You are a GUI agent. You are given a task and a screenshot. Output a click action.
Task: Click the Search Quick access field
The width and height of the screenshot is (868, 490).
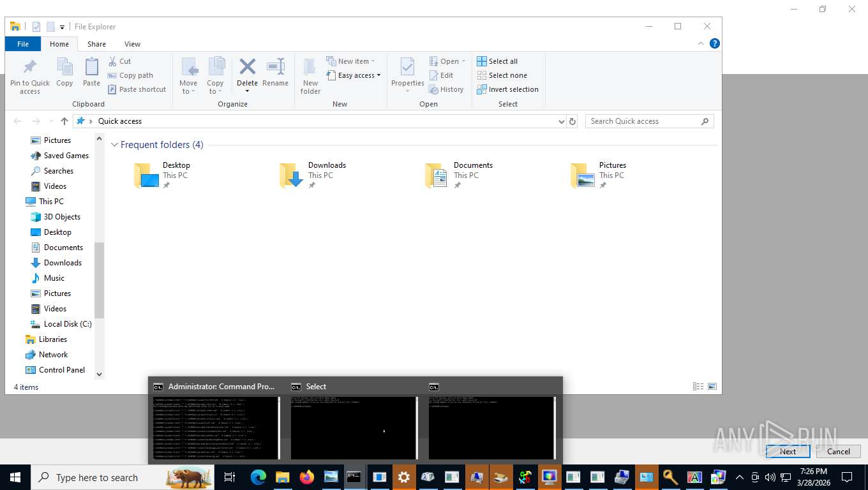(x=649, y=121)
